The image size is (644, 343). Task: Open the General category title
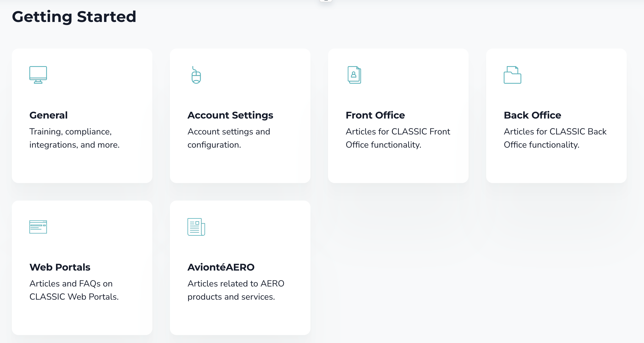click(x=49, y=115)
